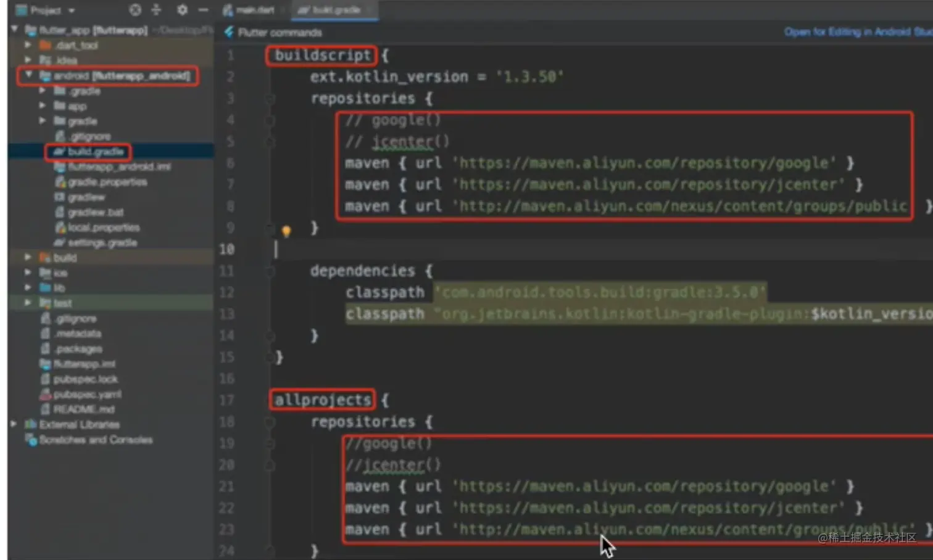Click the .packages file icon
The width and height of the screenshot is (933, 560).
click(x=45, y=348)
